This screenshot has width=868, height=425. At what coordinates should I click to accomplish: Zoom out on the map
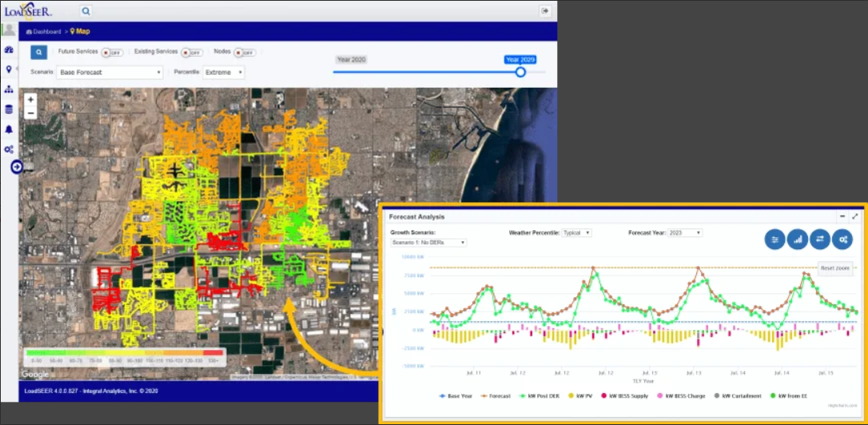pos(30,113)
